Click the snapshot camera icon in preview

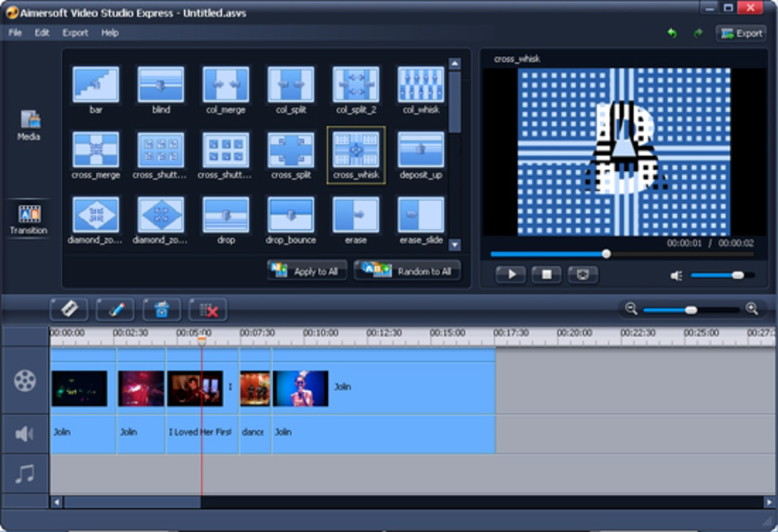(x=583, y=275)
